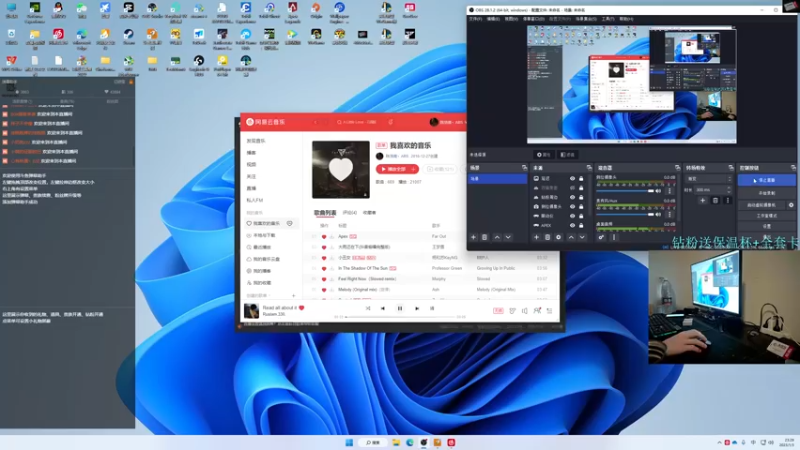Pop out the OBS Audio Mixer dock panel

pyautogui.click(x=678, y=168)
